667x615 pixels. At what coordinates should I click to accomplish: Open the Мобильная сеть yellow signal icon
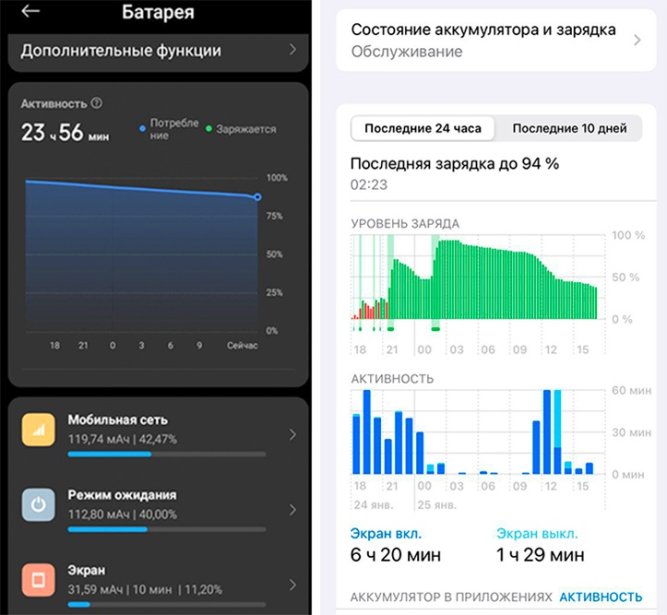click(x=38, y=430)
